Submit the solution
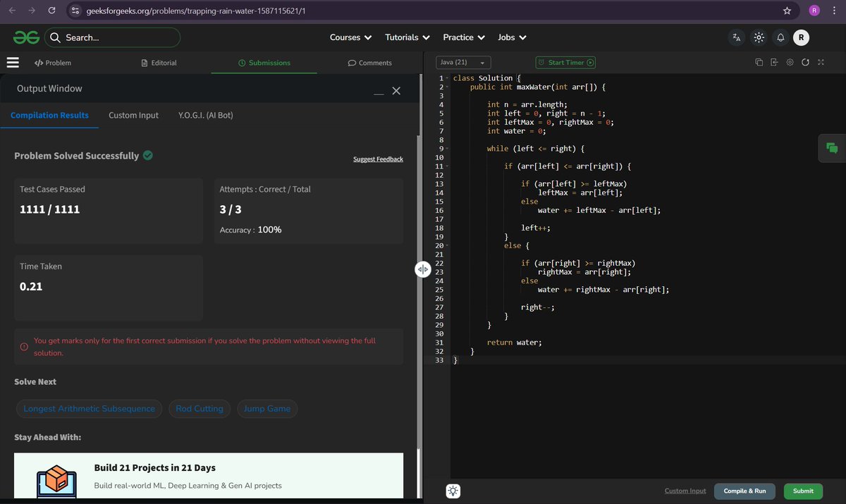 click(803, 491)
